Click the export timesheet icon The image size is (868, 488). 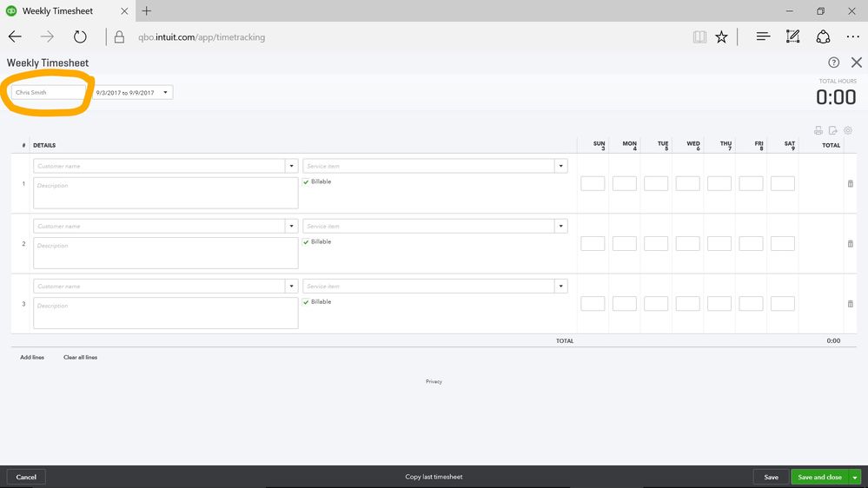pyautogui.click(x=833, y=130)
